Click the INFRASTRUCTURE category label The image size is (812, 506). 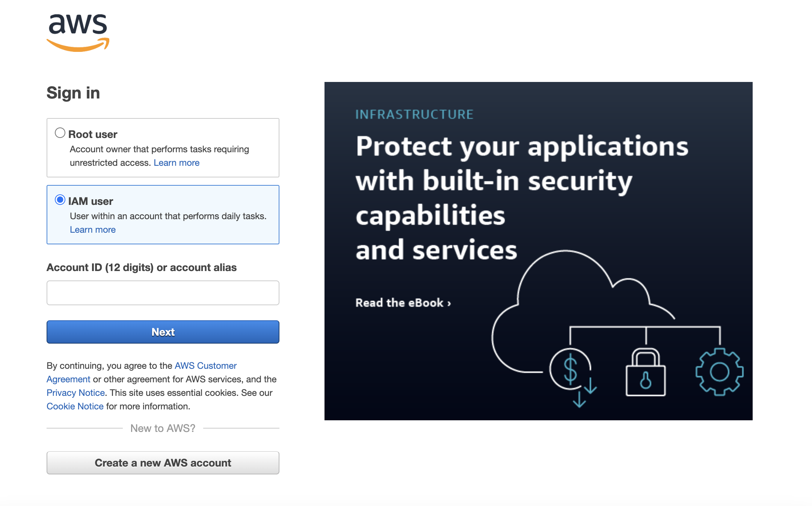414,114
